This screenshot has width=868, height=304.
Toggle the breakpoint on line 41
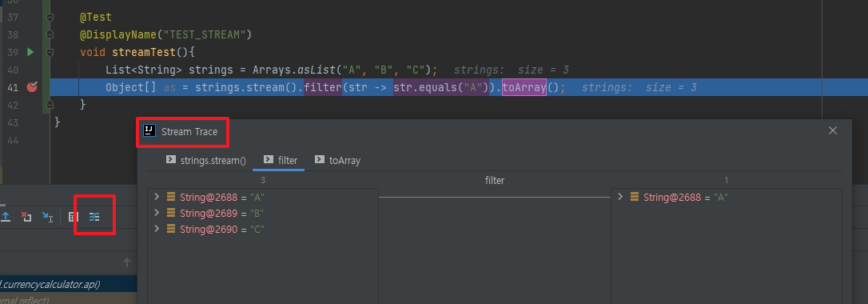pos(32,87)
